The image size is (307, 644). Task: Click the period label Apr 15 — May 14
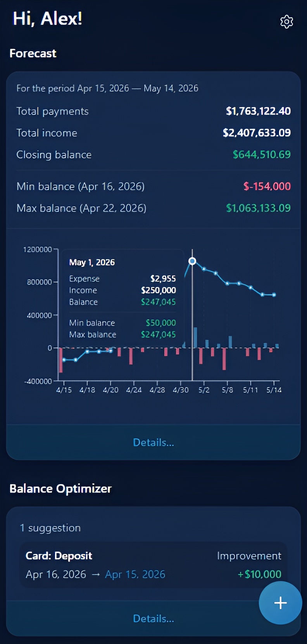coord(107,88)
